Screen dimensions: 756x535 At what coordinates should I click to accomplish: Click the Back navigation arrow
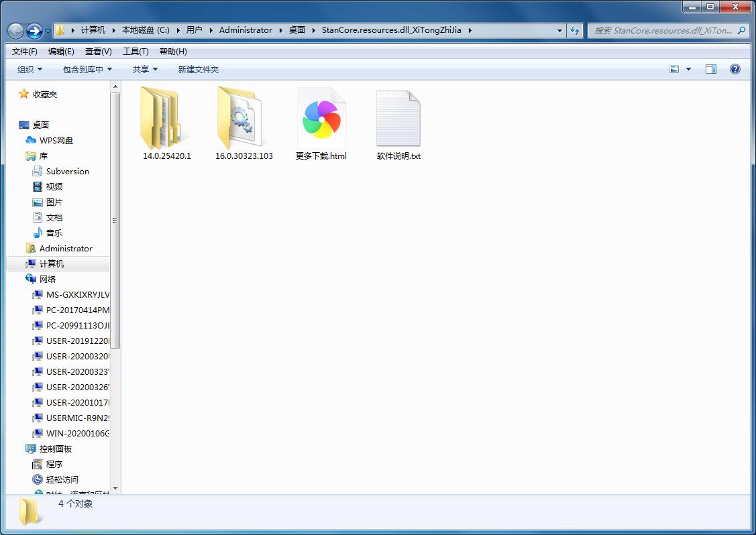coord(16,31)
